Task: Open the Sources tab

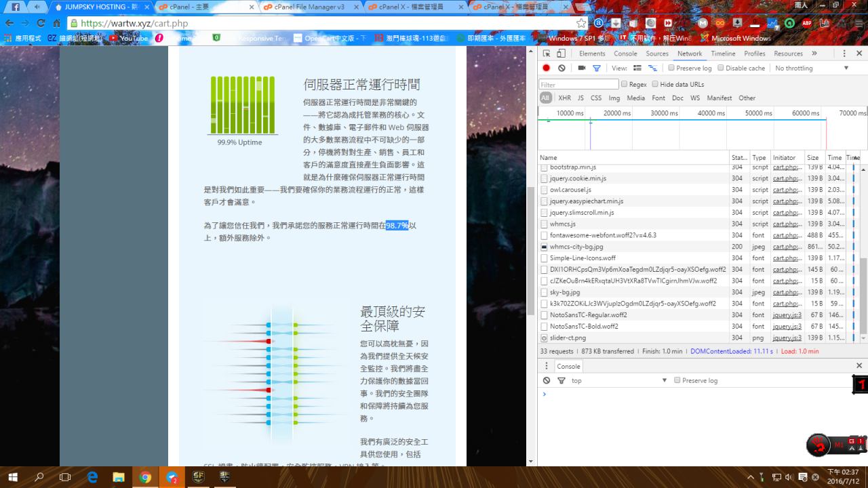Action: tap(656, 54)
